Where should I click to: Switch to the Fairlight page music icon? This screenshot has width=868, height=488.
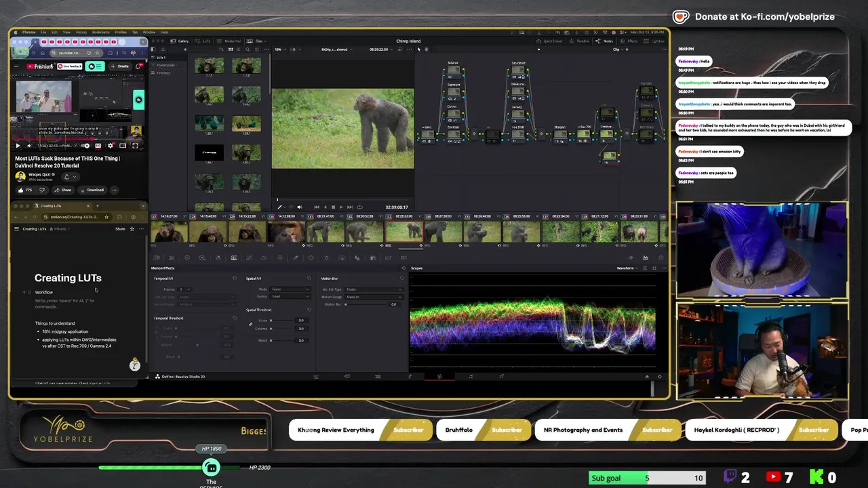point(471,376)
